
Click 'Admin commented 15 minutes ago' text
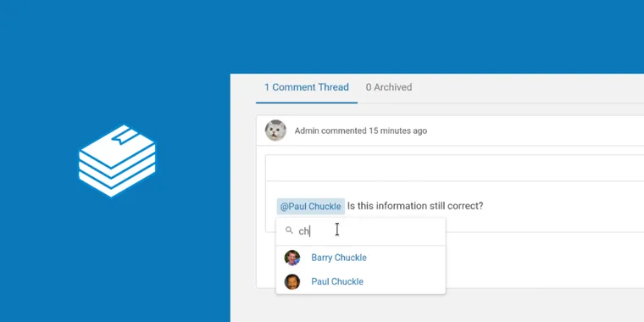tap(361, 131)
